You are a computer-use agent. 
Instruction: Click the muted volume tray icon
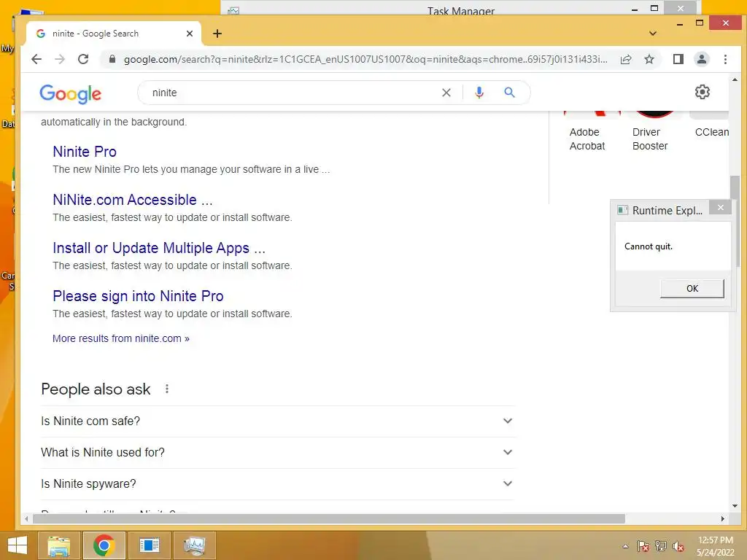click(678, 546)
